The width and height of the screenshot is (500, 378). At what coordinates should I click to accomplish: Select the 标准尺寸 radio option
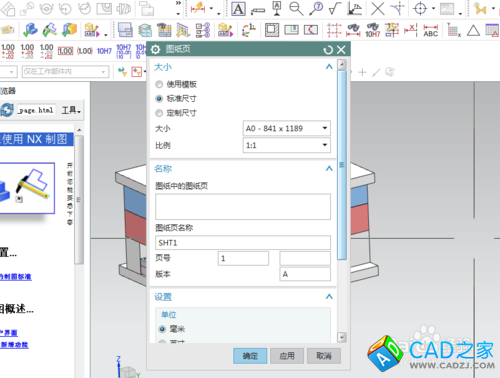tap(159, 99)
